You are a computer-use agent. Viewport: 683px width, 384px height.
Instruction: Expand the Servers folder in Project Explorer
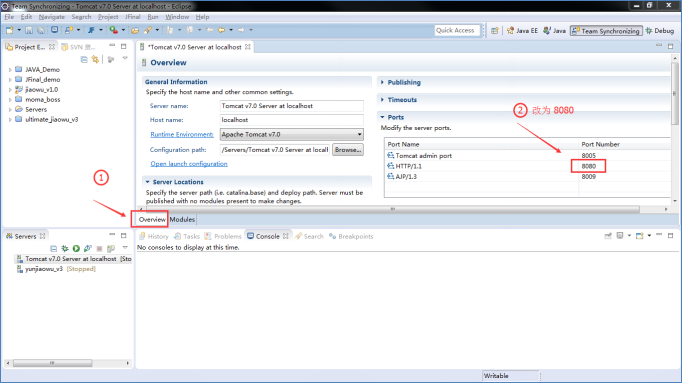click(10, 110)
